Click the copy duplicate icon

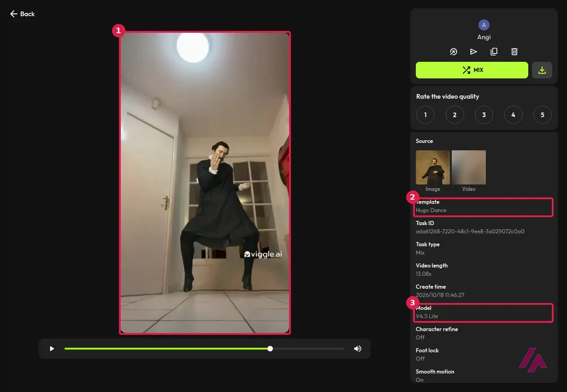coord(494,52)
